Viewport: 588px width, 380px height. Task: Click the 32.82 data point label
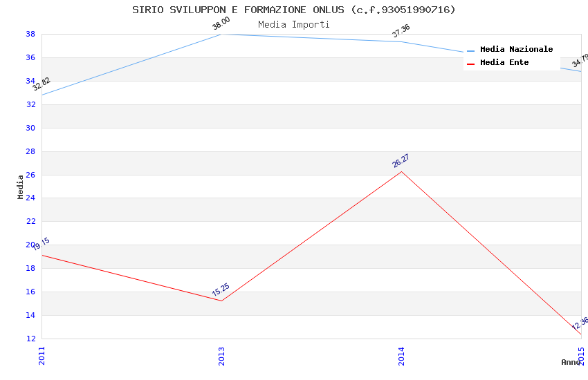click(x=42, y=84)
